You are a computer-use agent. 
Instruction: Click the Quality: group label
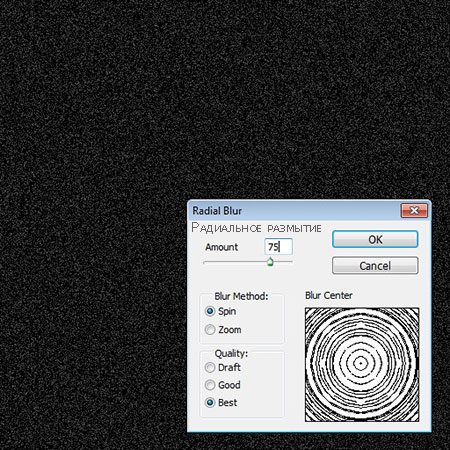click(x=231, y=354)
